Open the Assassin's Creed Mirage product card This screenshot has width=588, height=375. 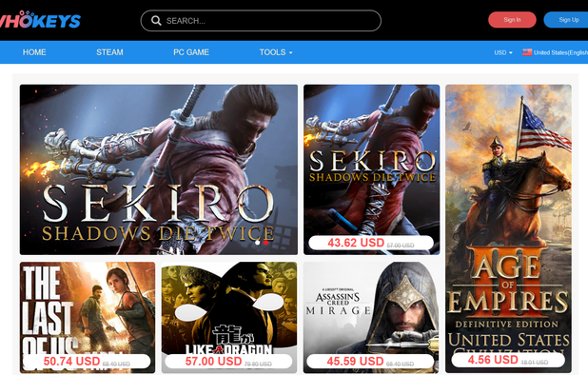click(371, 317)
